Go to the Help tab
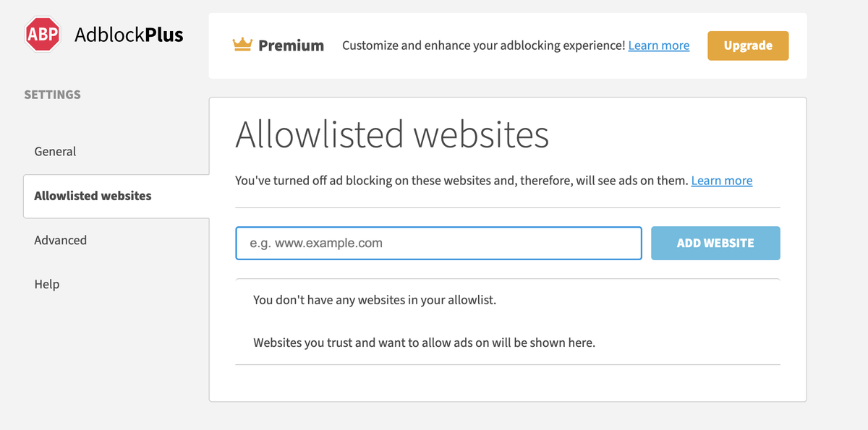 coord(47,284)
